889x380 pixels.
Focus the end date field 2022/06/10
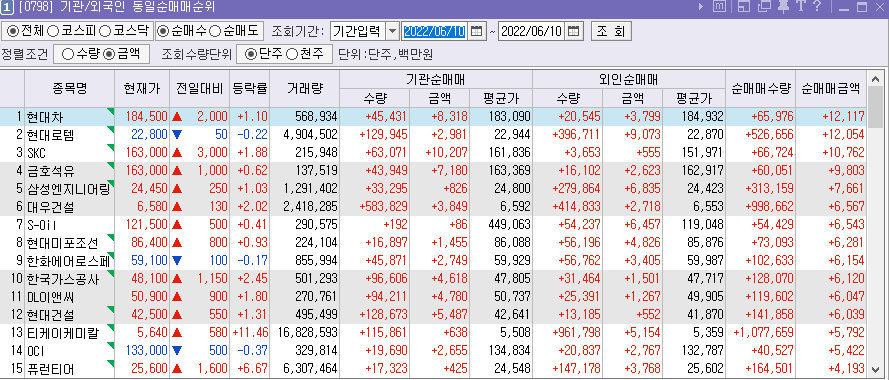[x=531, y=31]
